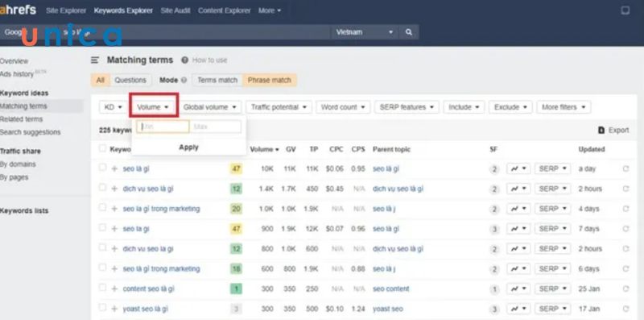The width and height of the screenshot is (644, 320).
Task: Open the Global volume filter dropdown
Action: coord(210,107)
